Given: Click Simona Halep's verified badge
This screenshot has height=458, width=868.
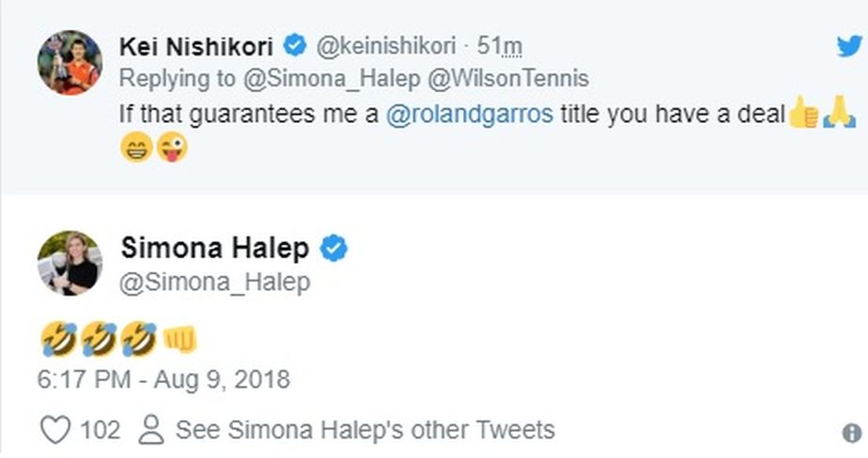Looking at the screenshot, I should point(334,248).
